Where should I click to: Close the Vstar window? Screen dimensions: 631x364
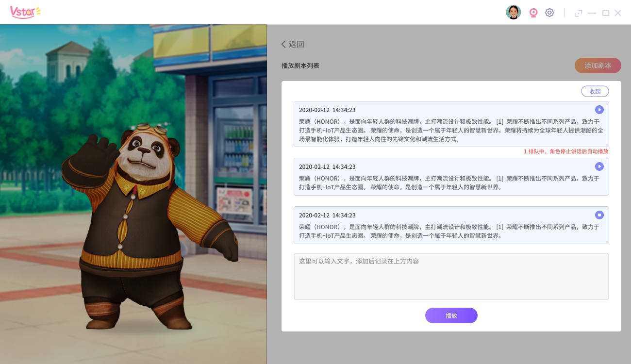tap(618, 13)
